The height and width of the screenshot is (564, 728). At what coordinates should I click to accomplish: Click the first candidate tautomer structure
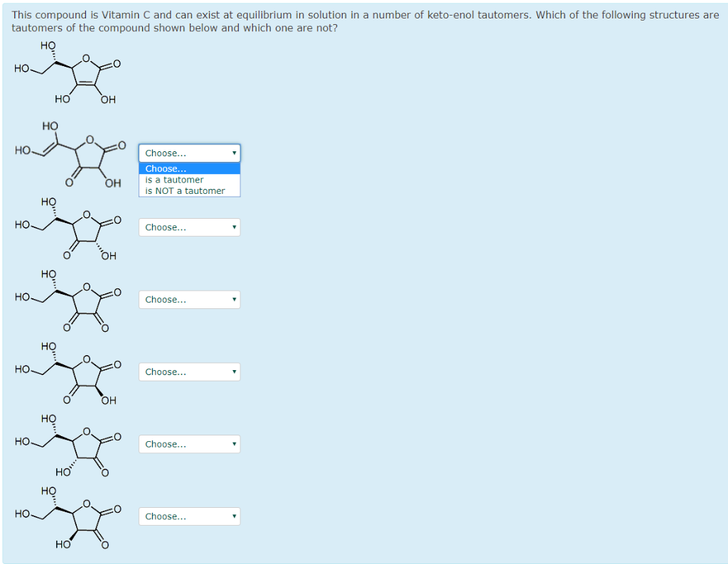coord(68,153)
